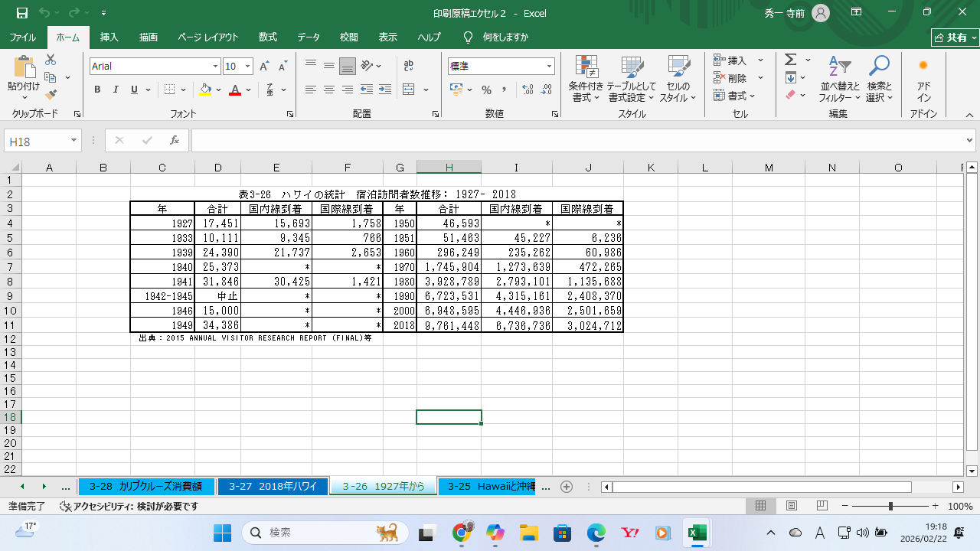
Task: Click the AutoSum sigma icon
Action: tap(791, 60)
